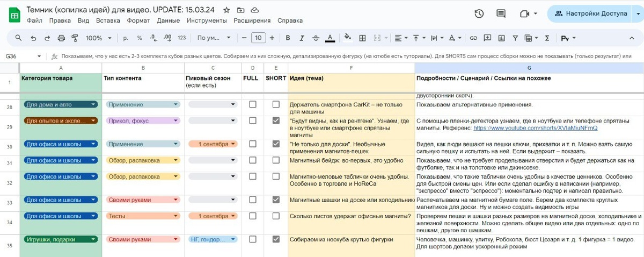This screenshot has height=257, width=644.
Task: Check the cloud save status icon
Action: (254, 10)
